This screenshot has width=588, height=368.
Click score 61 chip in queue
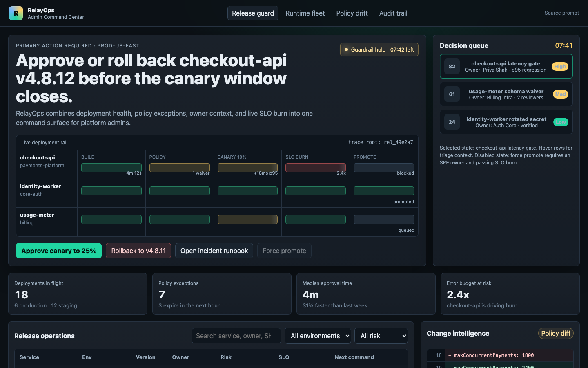[452, 94]
